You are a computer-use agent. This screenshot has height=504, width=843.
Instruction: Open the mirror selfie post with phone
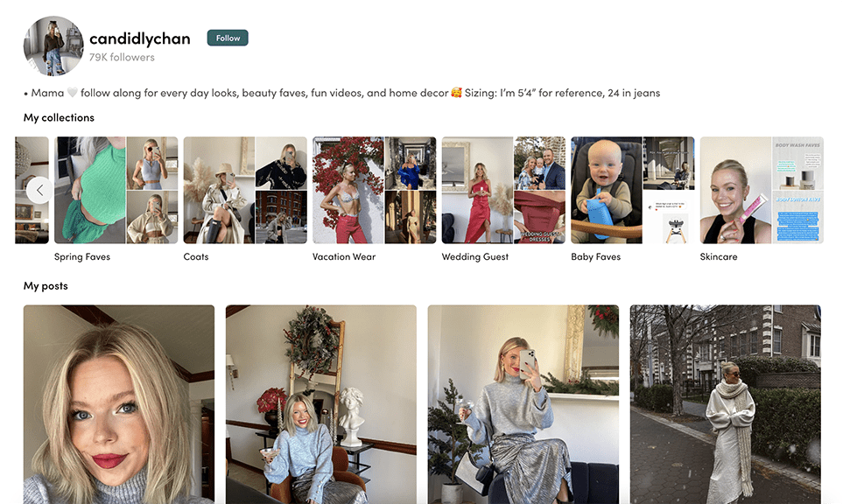[x=523, y=404]
